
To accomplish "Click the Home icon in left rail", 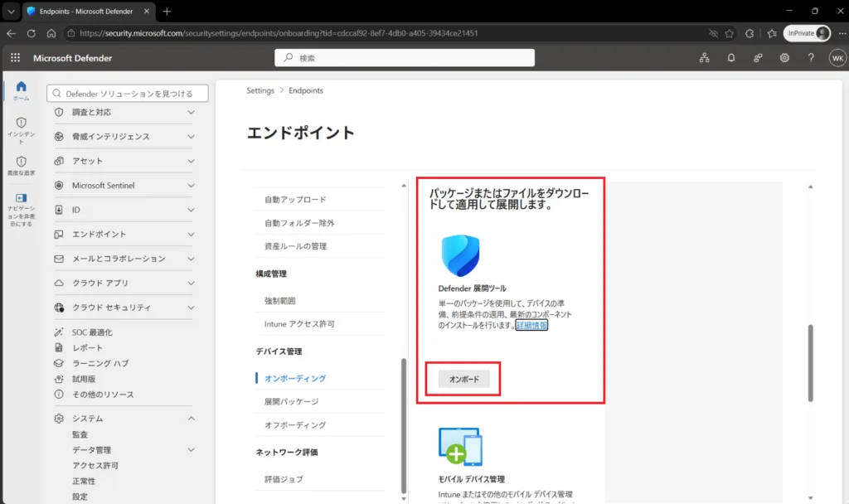I will point(21,86).
